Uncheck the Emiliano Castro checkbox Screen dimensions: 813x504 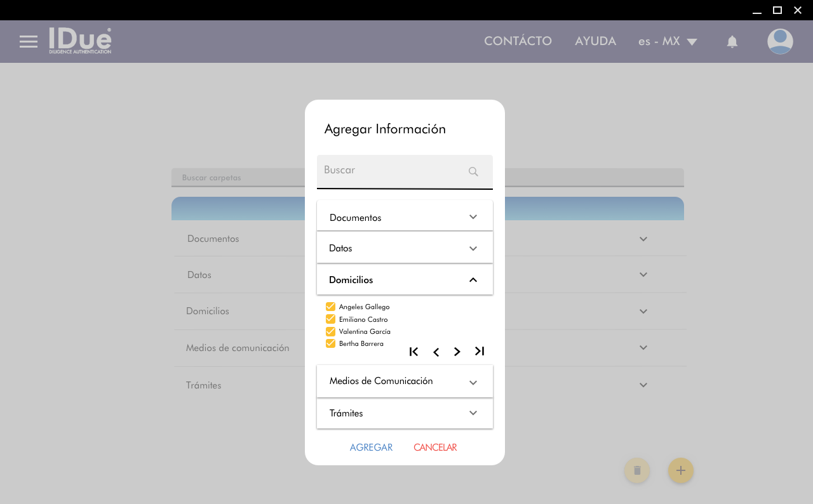click(x=330, y=319)
